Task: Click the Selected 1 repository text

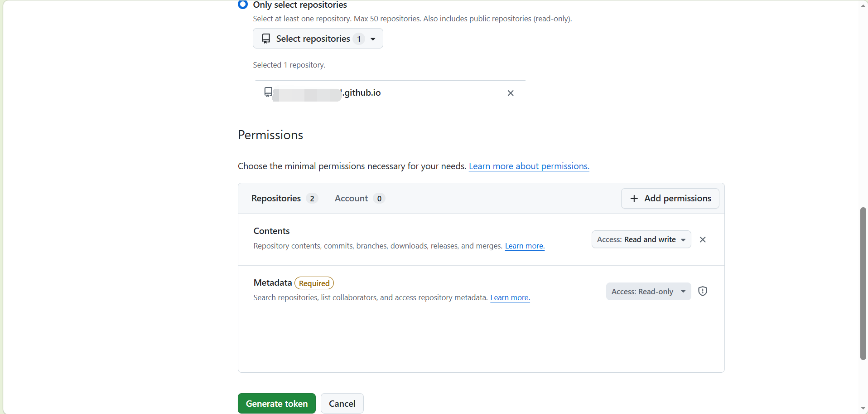Action: 289,65
